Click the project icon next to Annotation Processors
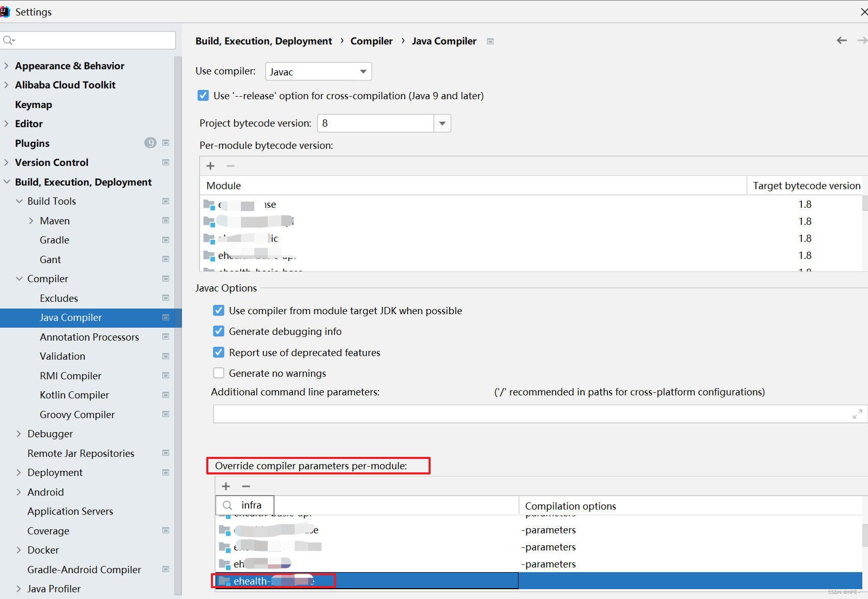Screen dimensions: 868x599 [166, 336]
